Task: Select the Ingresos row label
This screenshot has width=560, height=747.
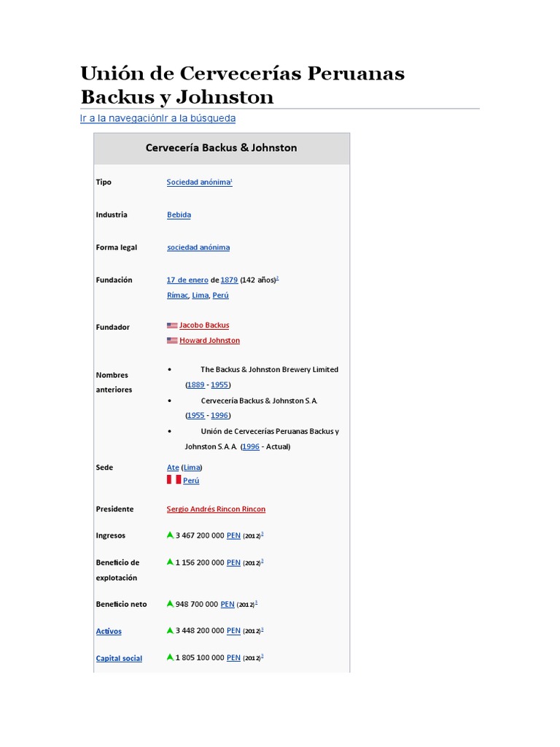Action: click(111, 536)
